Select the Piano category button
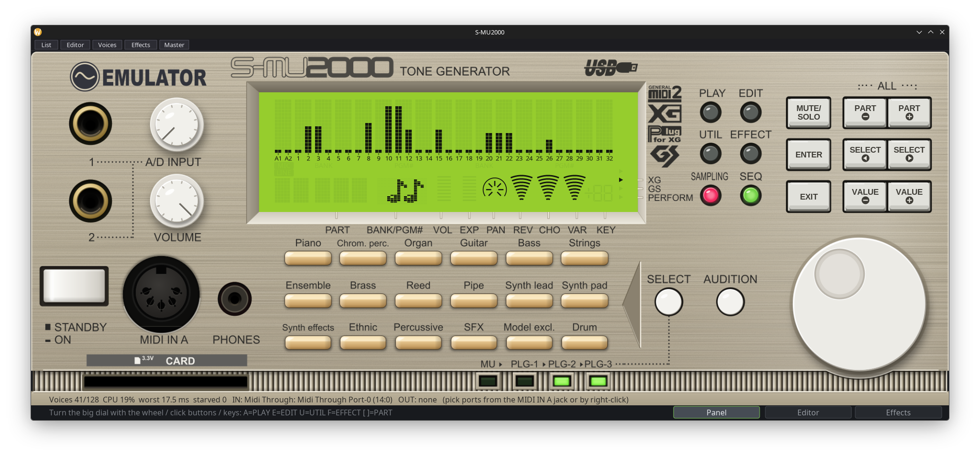980x457 pixels. 308,258
